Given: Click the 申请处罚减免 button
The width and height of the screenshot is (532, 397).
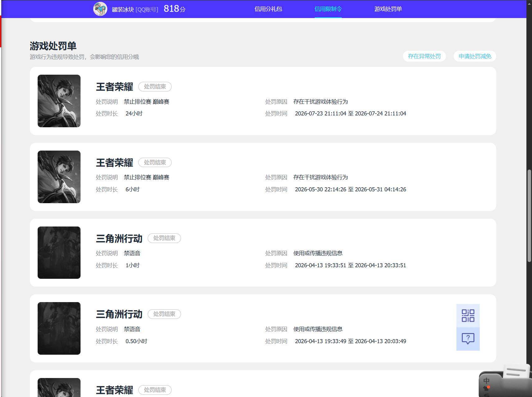Looking at the screenshot, I should click(475, 56).
